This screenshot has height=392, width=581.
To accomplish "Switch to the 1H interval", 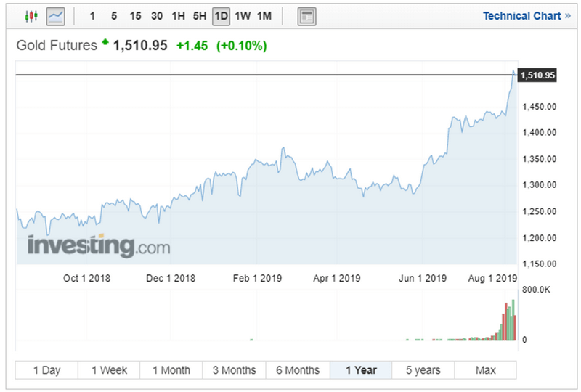I will click(x=178, y=16).
